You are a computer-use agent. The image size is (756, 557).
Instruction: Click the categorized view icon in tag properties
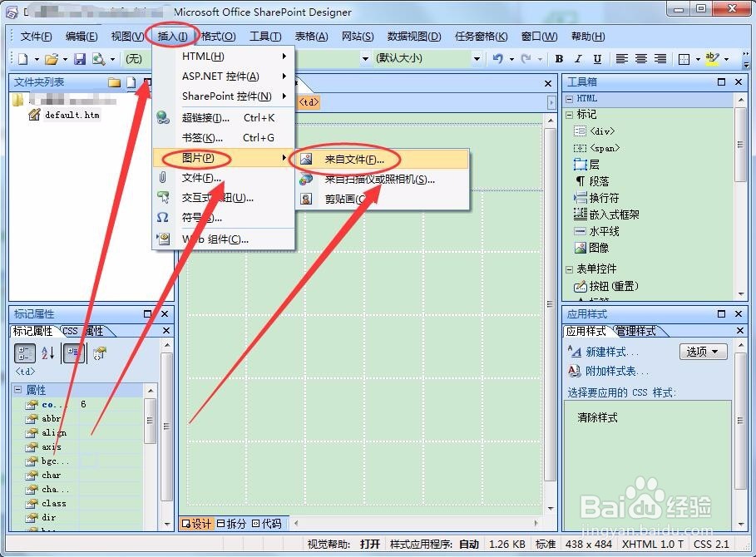tap(25, 353)
